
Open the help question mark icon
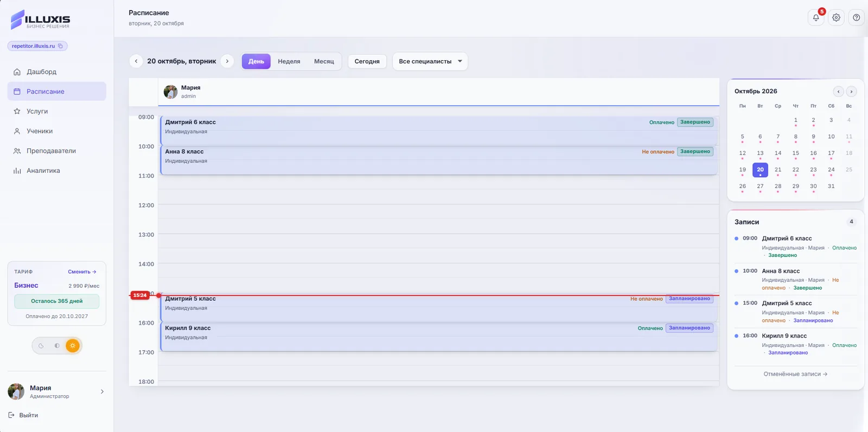point(856,17)
